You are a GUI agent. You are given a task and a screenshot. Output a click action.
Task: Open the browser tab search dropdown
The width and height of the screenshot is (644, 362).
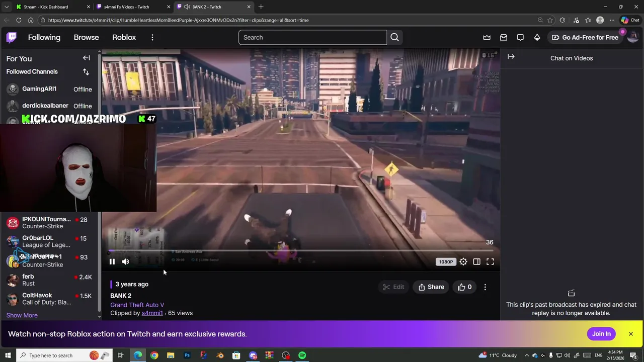pyautogui.click(x=7, y=7)
